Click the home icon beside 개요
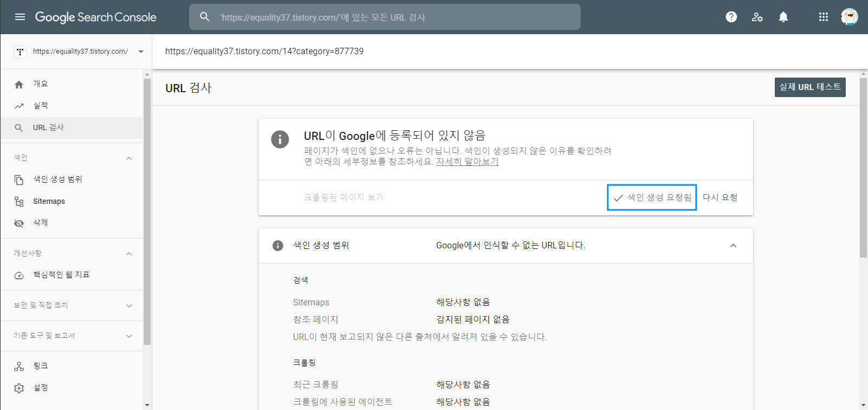Image resolution: width=868 pixels, height=410 pixels. pyautogui.click(x=19, y=84)
